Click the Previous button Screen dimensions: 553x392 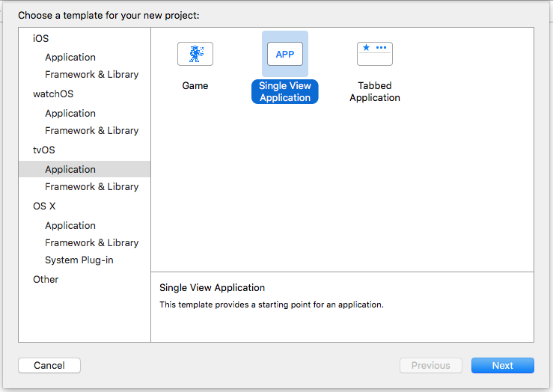pos(430,366)
